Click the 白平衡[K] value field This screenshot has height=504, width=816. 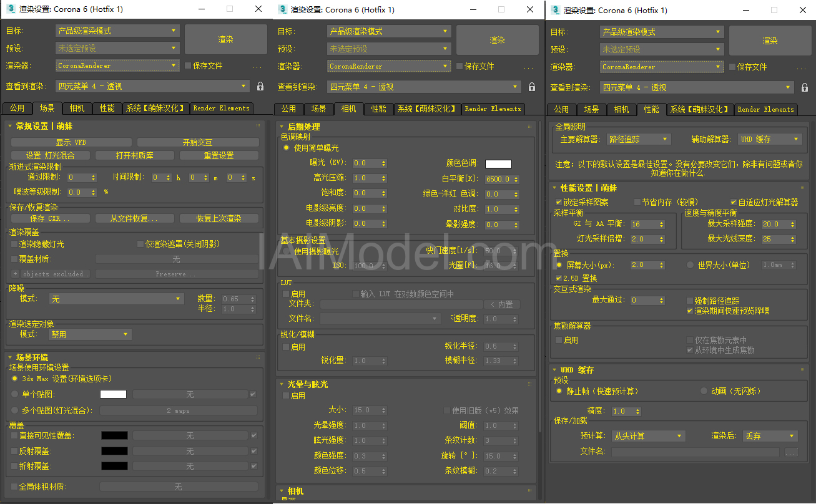(498, 179)
